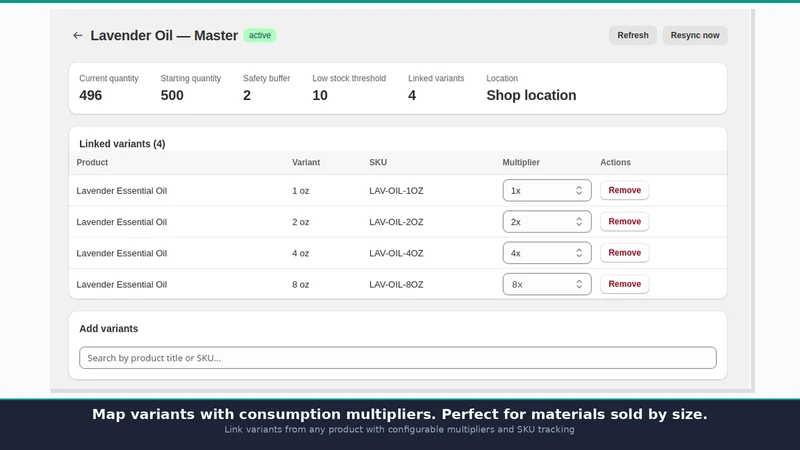Open the 1x multiplier stepper for LAV-OIL-1OZ
Viewport: 800px width, 450px height.
pyautogui.click(x=547, y=190)
